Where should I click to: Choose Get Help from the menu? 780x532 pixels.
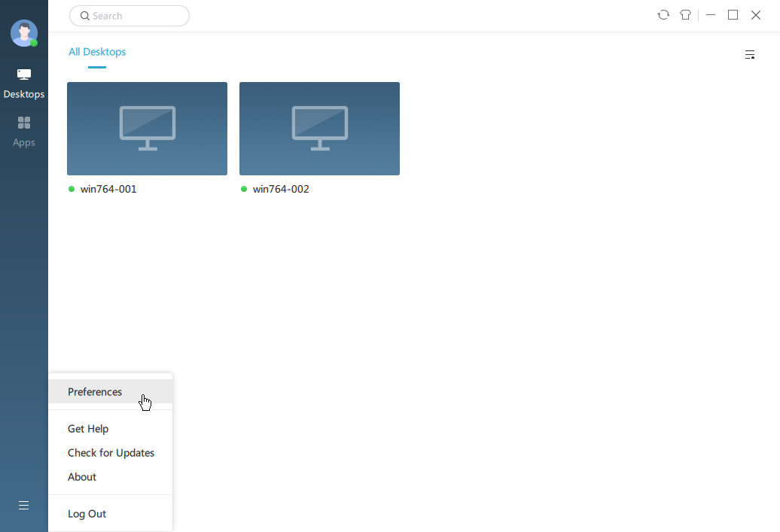tap(111, 429)
